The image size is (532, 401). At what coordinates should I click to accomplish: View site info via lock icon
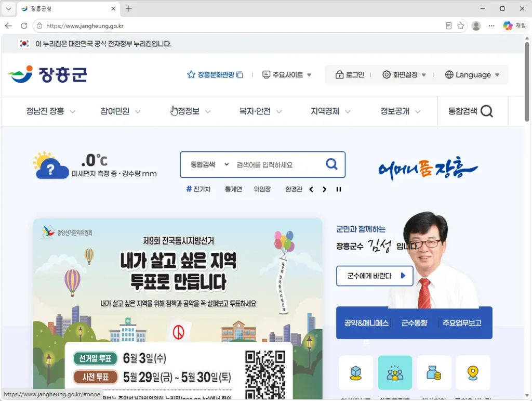pos(39,26)
